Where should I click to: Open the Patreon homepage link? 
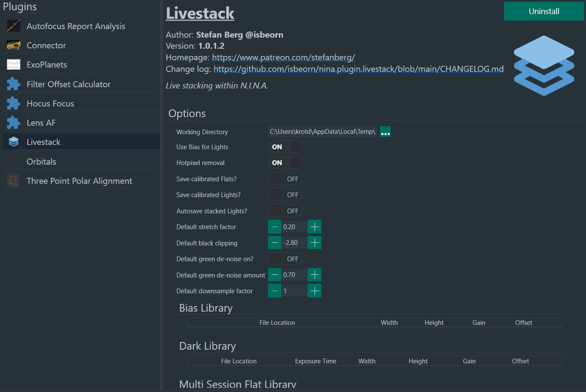click(x=283, y=57)
